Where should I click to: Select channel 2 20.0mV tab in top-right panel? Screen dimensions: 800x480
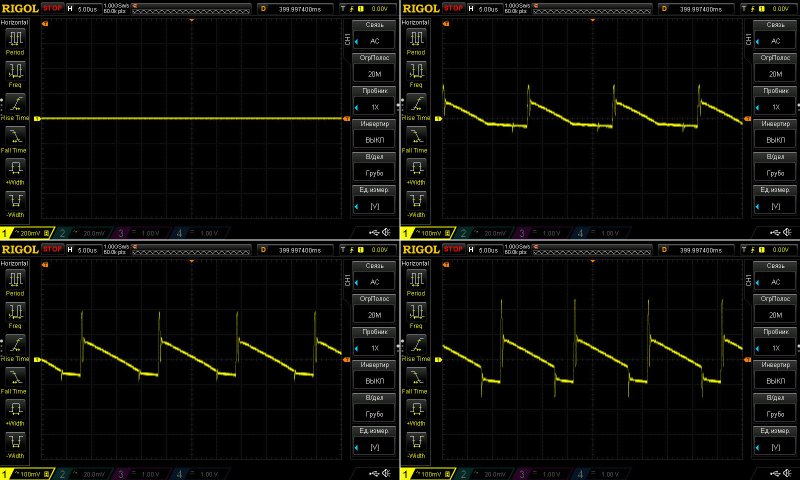[x=478, y=233]
